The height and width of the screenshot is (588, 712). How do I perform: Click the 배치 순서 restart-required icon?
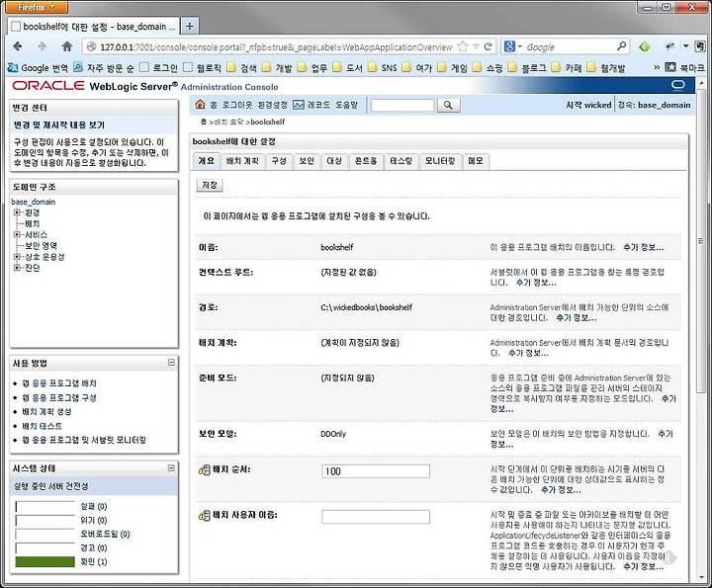tap(205, 469)
